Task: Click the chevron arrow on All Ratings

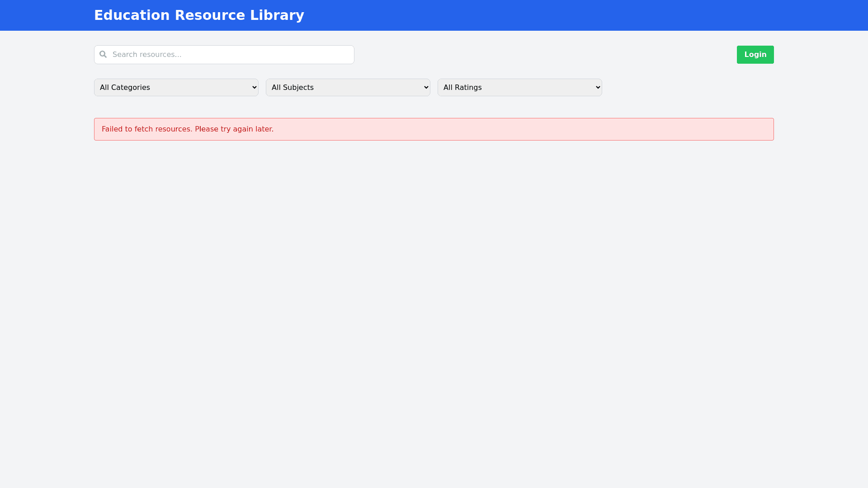Action: point(598,88)
